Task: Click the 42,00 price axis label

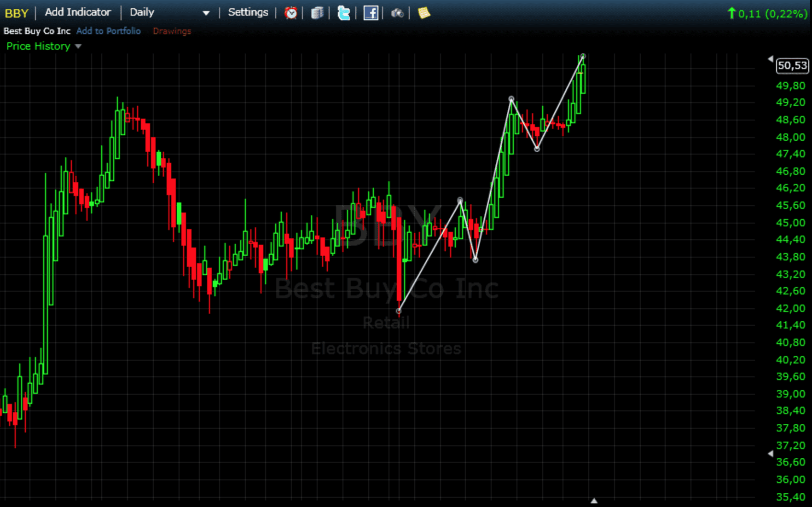Action: (x=790, y=308)
